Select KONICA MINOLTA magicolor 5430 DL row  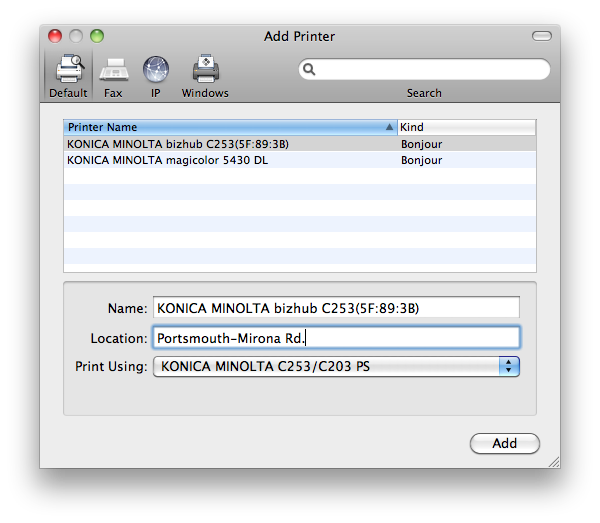coord(300,160)
